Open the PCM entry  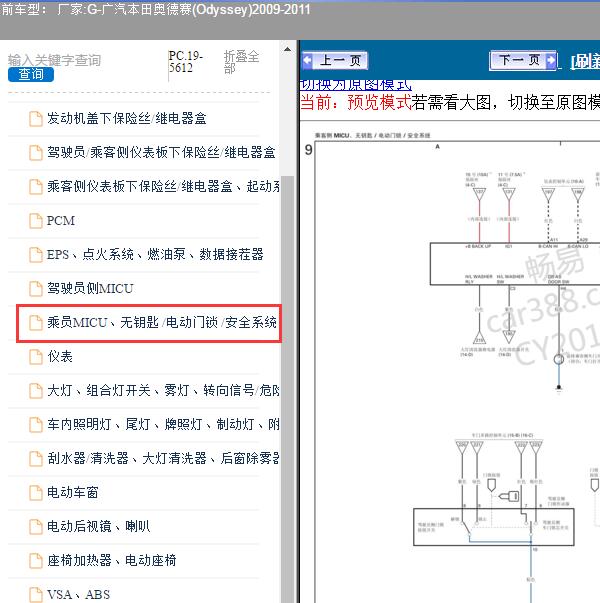click(61, 220)
